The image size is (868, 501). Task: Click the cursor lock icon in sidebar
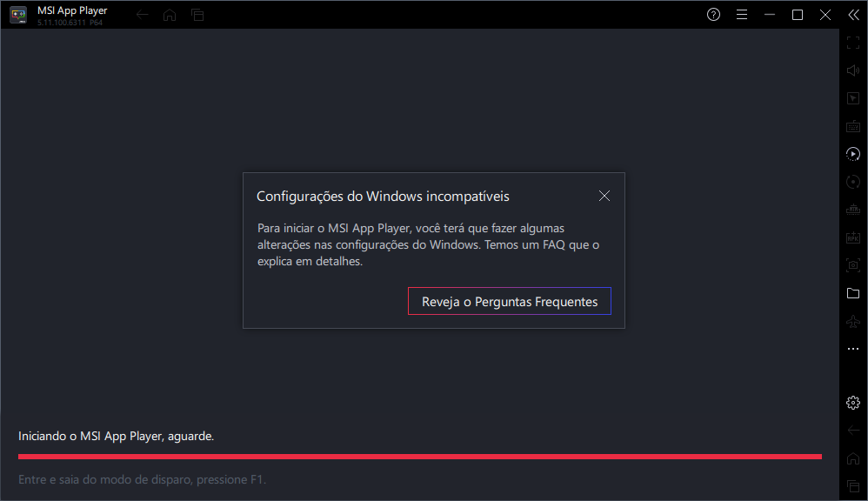click(853, 98)
